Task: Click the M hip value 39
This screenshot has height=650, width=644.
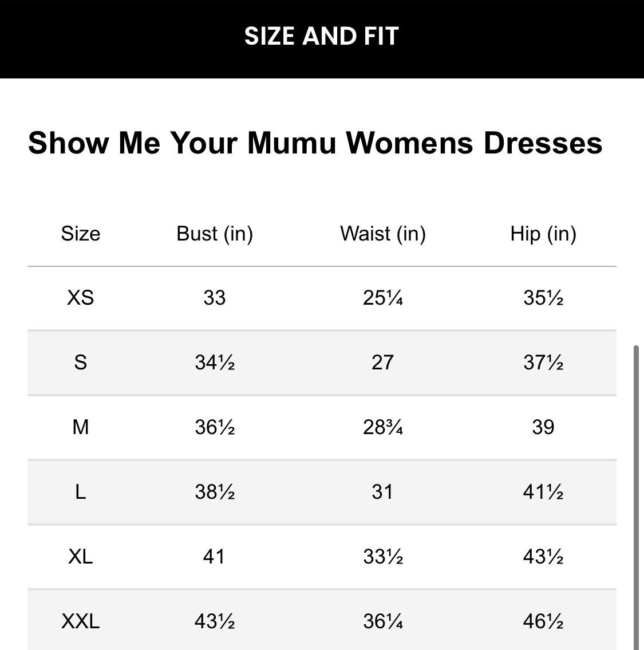Action: coord(543,427)
